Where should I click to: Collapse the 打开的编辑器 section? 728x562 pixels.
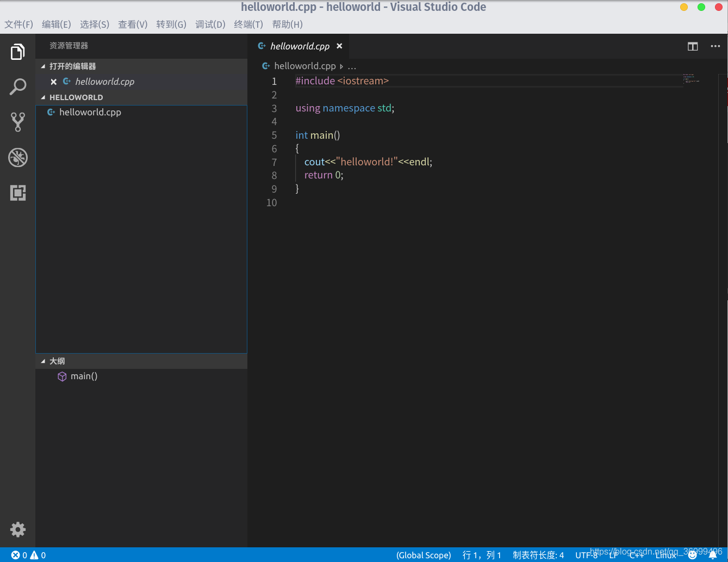click(43, 66)
